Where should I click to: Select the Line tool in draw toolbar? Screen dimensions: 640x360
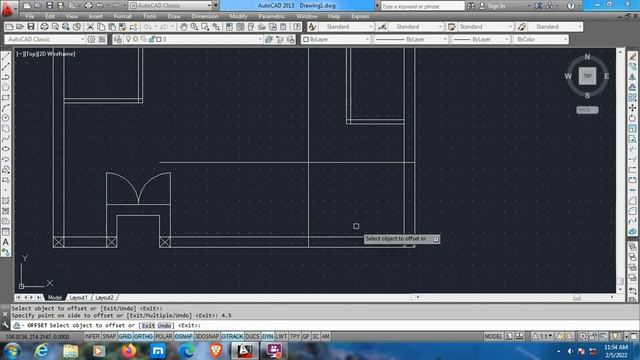(6, 56)
